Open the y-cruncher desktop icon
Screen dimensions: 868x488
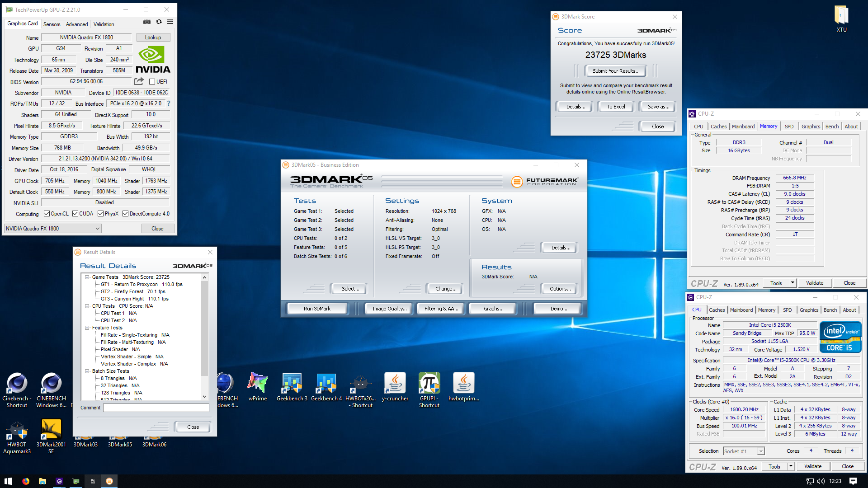pyautogui.click(x=395, y=387)
